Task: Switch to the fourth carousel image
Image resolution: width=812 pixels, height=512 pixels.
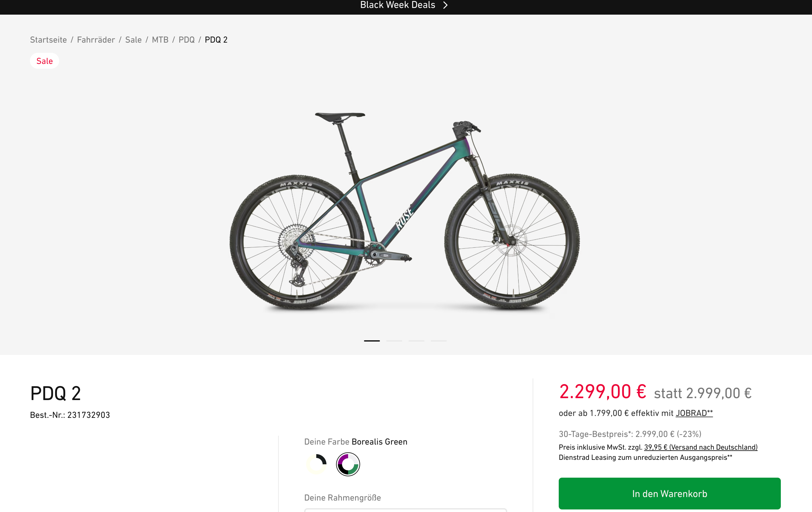Action: point(438,341)
